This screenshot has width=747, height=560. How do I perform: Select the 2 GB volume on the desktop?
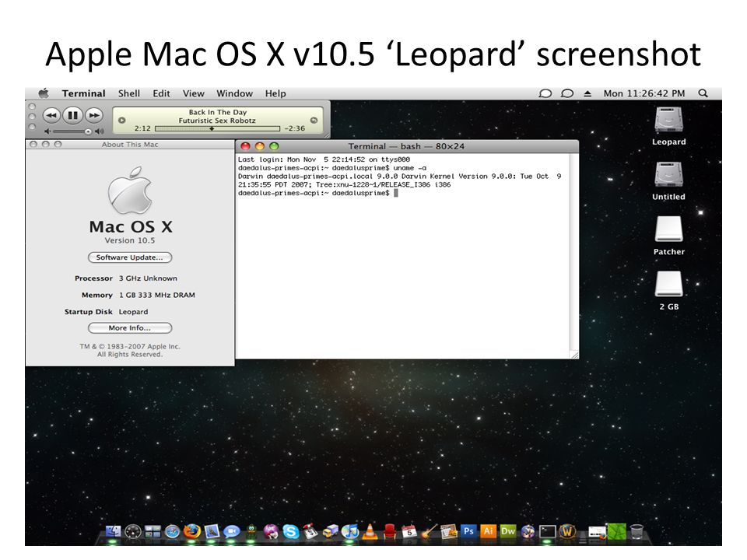(669, 290)
